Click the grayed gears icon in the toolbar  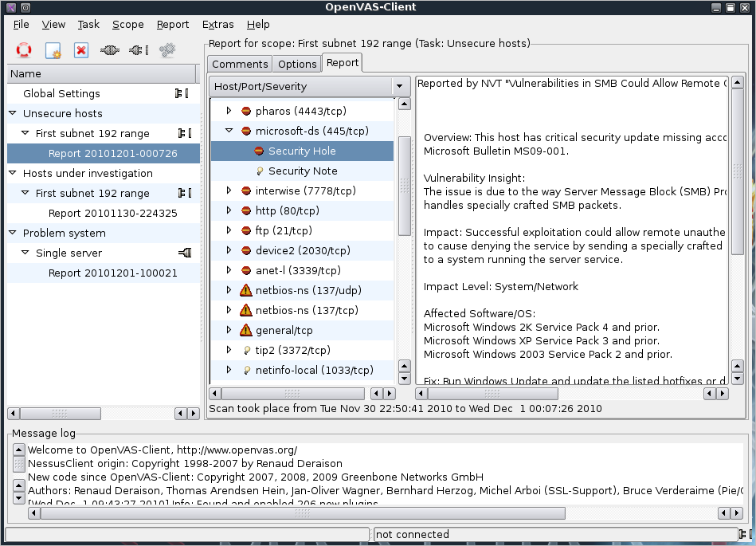[166, 49]
